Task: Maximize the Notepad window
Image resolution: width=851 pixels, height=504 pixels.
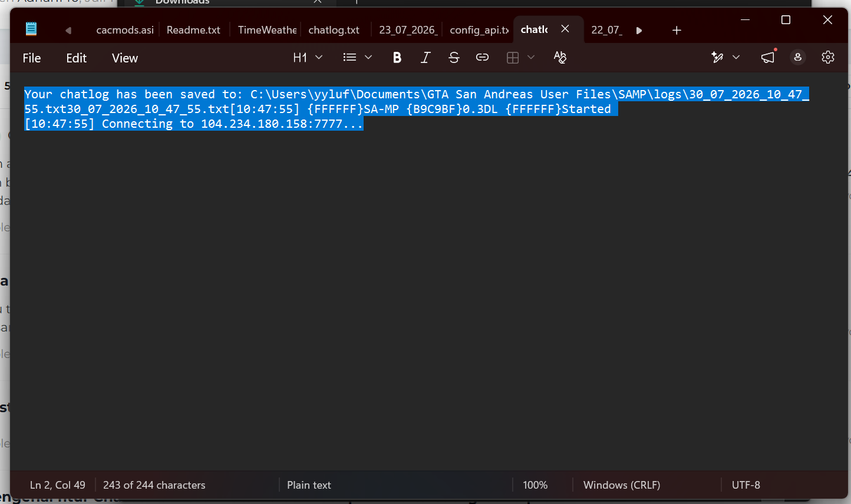Action: pyautogui.click(x=786, y=20)
